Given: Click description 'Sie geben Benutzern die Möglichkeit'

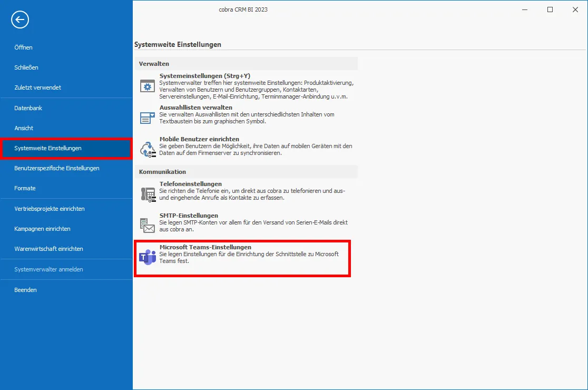Looking at the screenshot, I should [256, 150].
